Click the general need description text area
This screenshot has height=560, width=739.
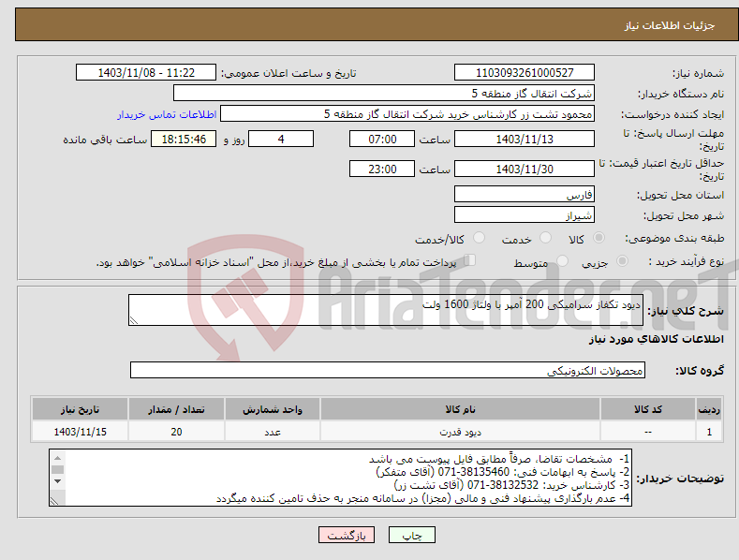tap(386, 310)
